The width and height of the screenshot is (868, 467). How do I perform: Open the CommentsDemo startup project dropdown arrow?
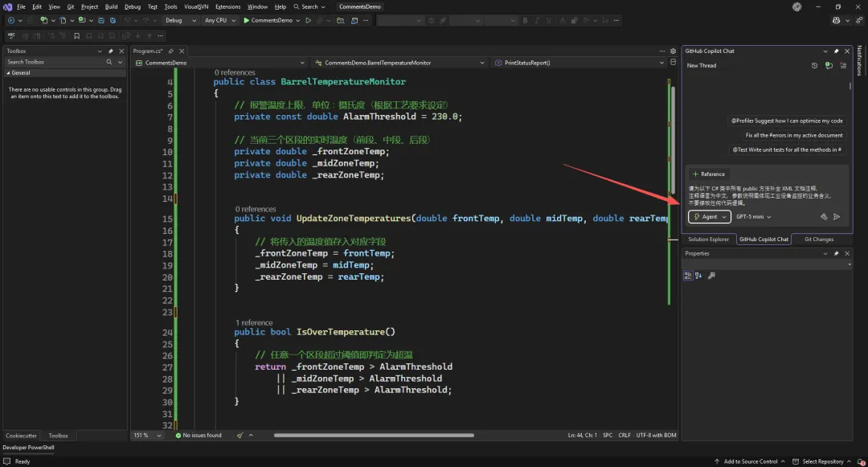298,20
